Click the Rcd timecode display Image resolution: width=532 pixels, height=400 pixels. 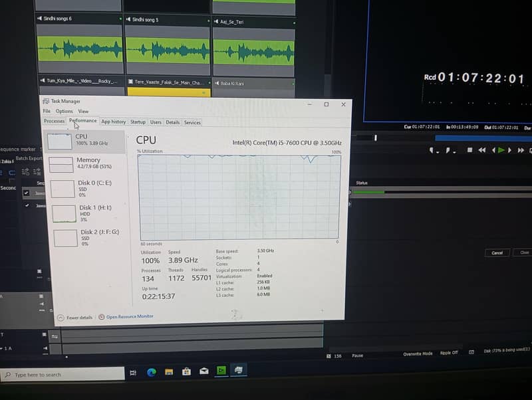474,78
